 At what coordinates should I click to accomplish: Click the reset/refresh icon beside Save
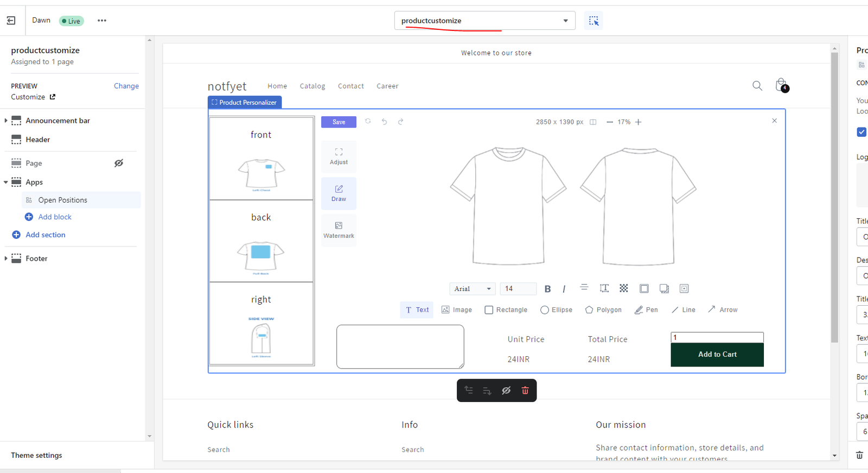coord(368,122)
